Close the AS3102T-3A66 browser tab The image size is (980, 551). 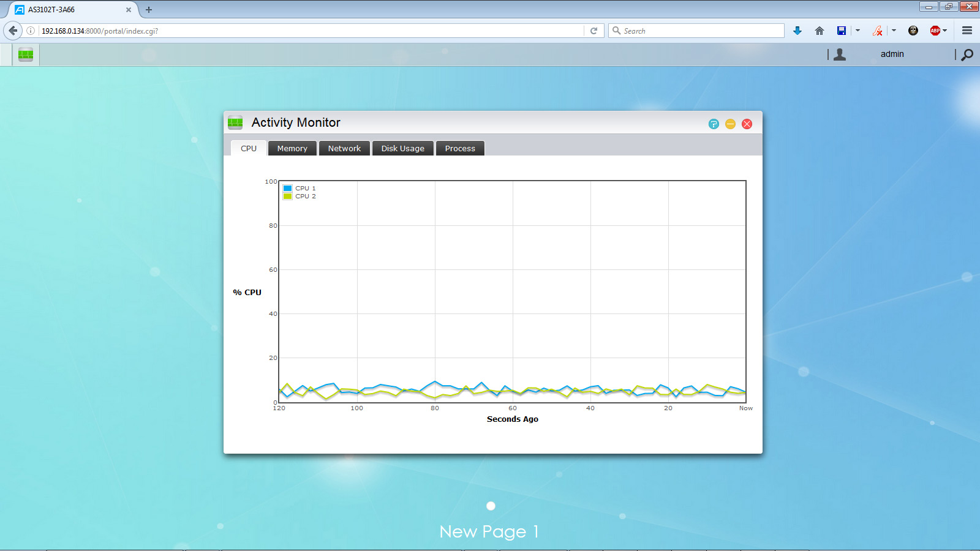pos(129,10)
